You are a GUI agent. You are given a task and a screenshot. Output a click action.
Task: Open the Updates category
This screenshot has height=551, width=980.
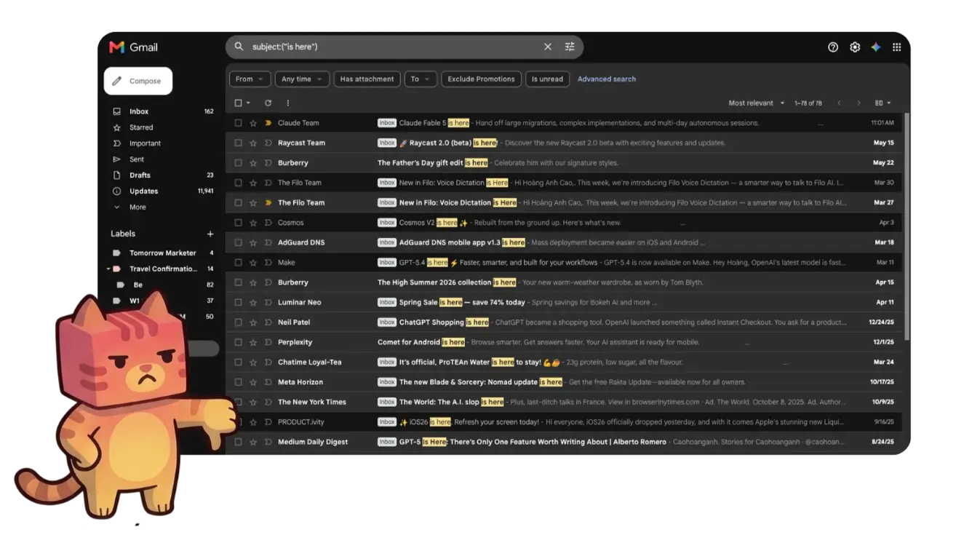point(162,191)
